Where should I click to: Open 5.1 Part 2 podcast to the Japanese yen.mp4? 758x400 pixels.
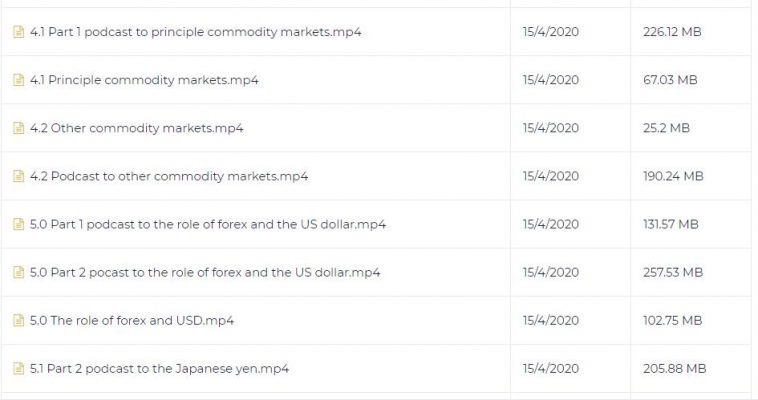point(159,369)
